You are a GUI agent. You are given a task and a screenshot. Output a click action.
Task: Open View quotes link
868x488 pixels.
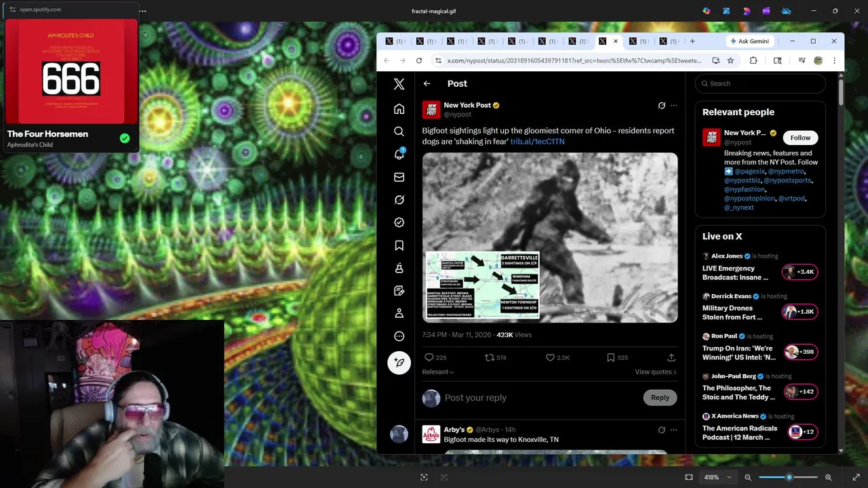[656, 371]
